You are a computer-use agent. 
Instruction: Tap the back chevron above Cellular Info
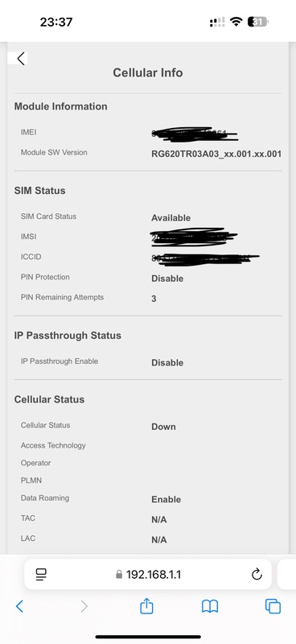(x=21, y=58)
